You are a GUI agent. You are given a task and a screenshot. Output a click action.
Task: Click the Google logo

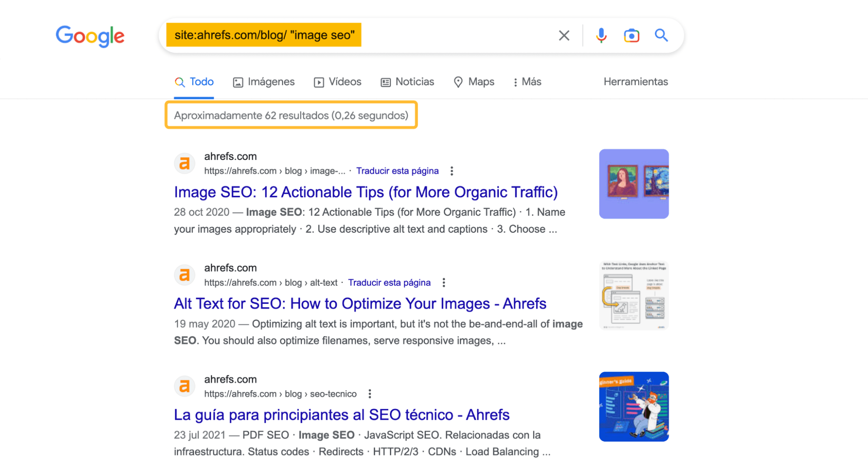tap(90, 36)
